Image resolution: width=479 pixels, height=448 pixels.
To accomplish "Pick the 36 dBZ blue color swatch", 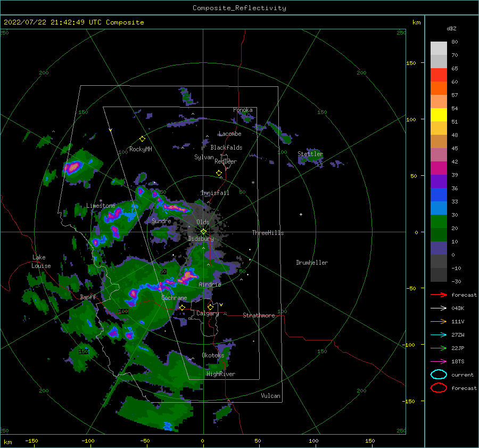I will click(x=439, y=194).
